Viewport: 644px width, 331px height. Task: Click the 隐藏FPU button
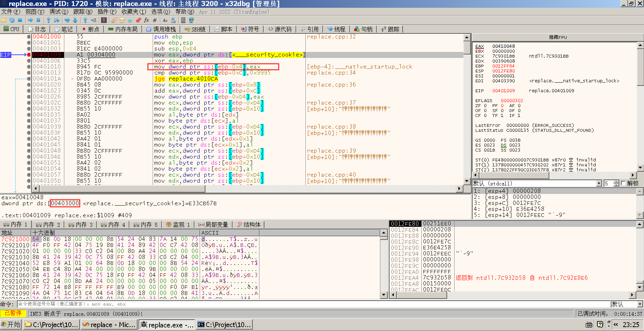pos(558,37)
